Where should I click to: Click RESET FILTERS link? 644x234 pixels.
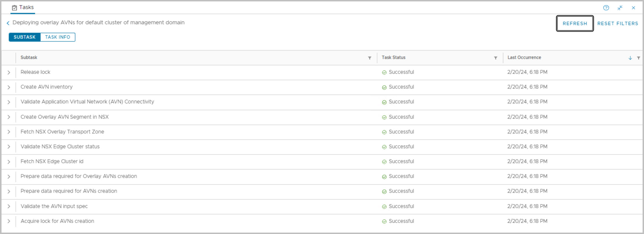tap(618, 23)
